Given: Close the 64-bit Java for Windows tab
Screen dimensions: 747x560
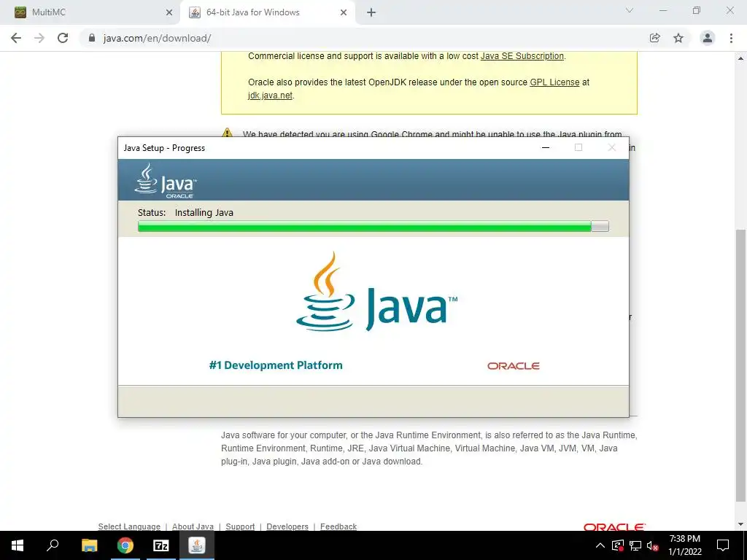Looking at the screenshot, I should click(x=344, y=12).
